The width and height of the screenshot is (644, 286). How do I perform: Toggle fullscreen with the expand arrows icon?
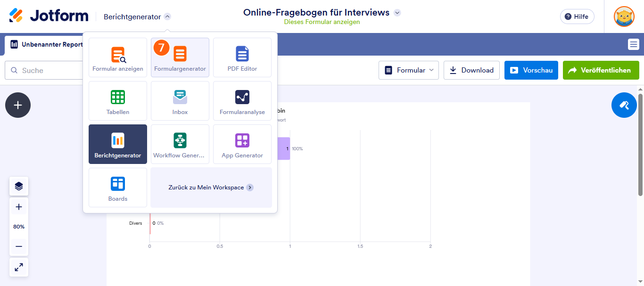[19, 267]
